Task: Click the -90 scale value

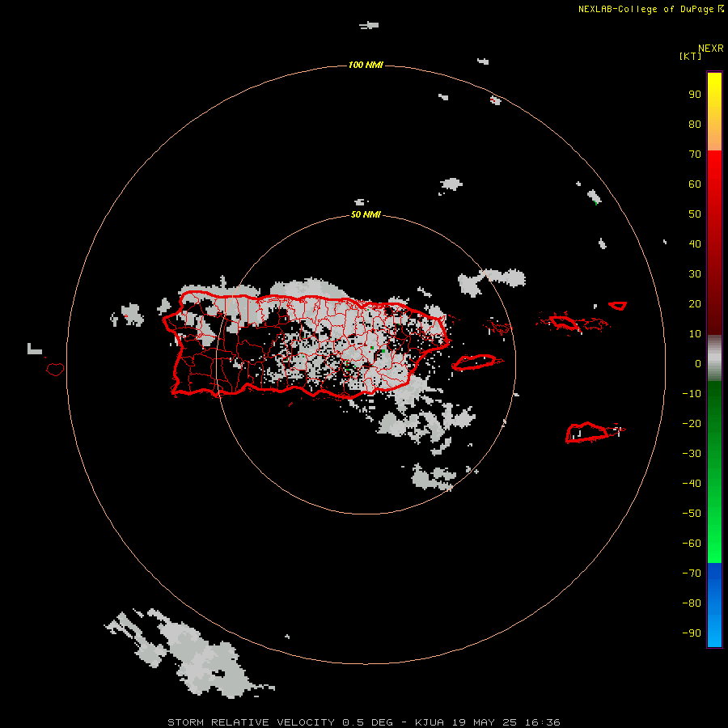Action: click(692, 633)
